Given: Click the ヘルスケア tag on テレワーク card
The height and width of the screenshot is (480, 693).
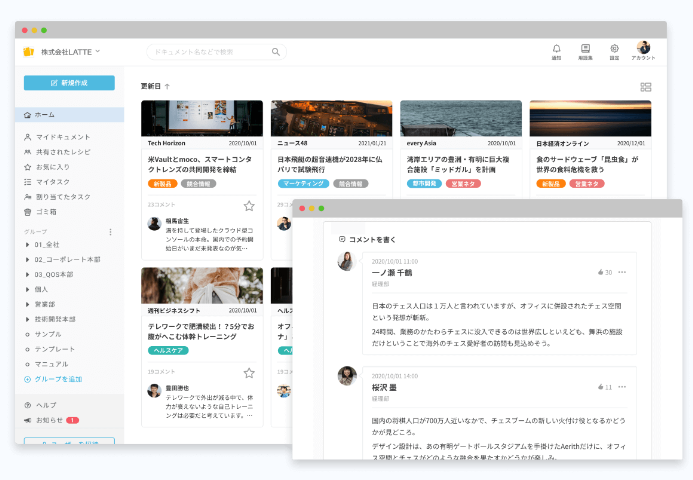Looking at the screenshot, I should pyautogui.click(x=168, y=350).
